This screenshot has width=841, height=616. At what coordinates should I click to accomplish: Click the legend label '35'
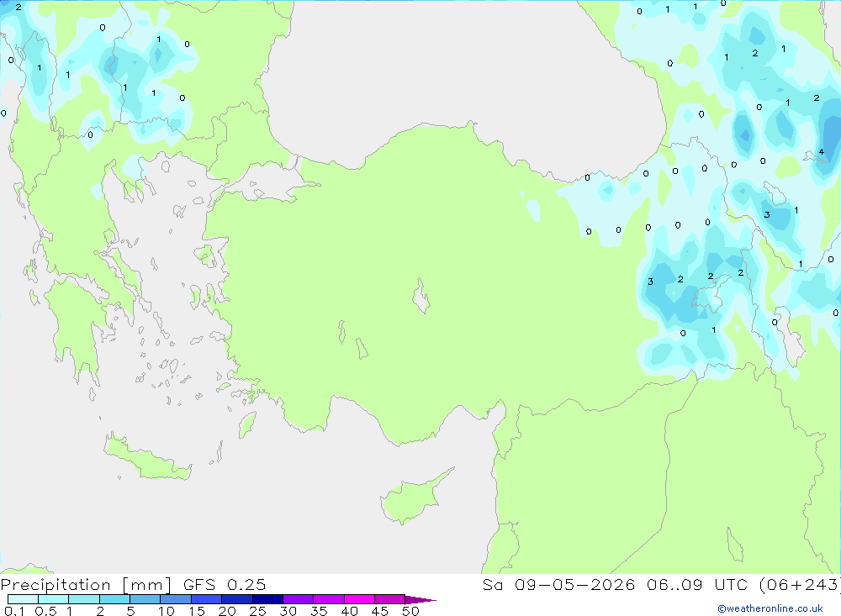pos(319,611)
